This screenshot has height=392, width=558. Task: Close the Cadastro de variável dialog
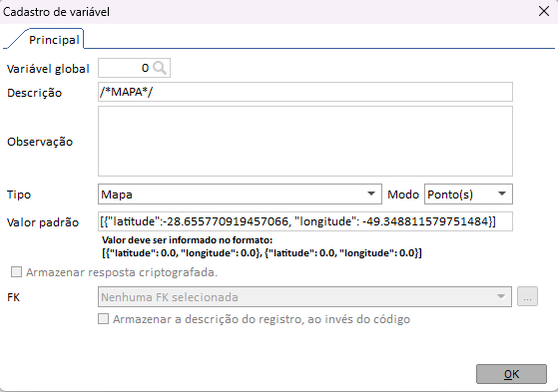coord(544,11)
